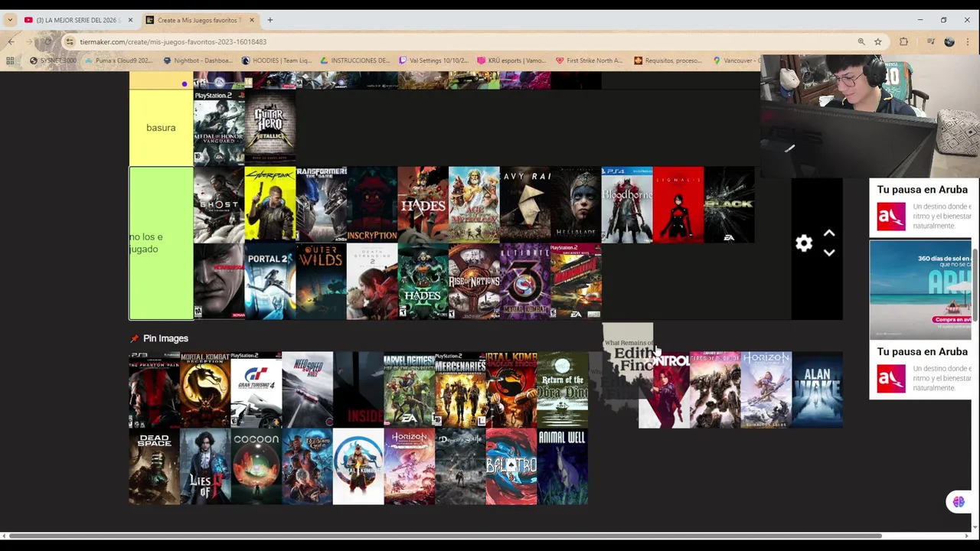The image size is (980, 551).
Task: Move the tier row up with the up arrow
Action: 829,233
